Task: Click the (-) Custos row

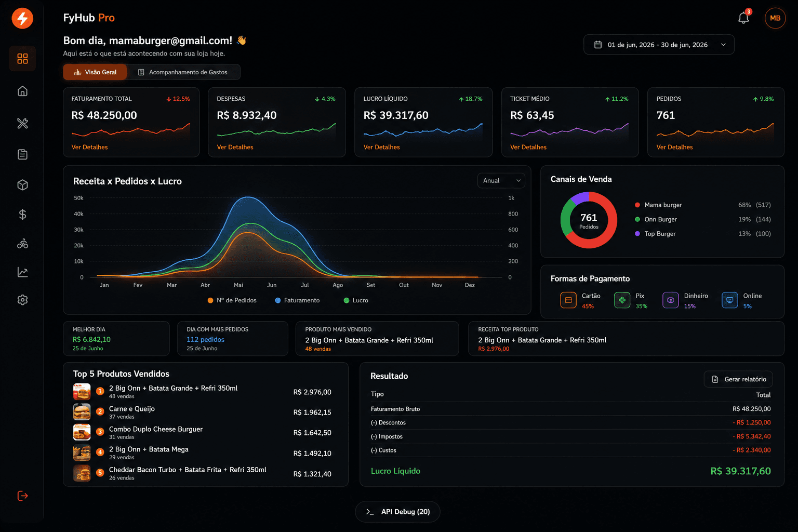Action: coord(571,450)
